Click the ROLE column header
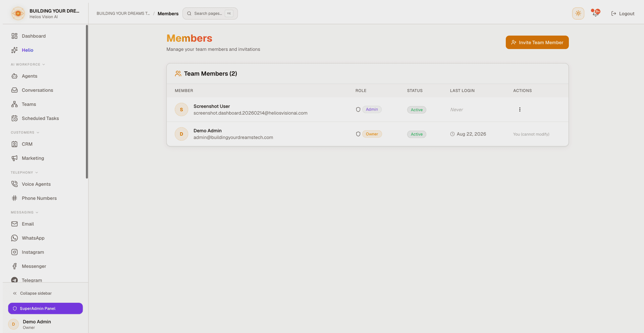The width and height of the screenshot is (644, 333). click(x=361, y=91)
